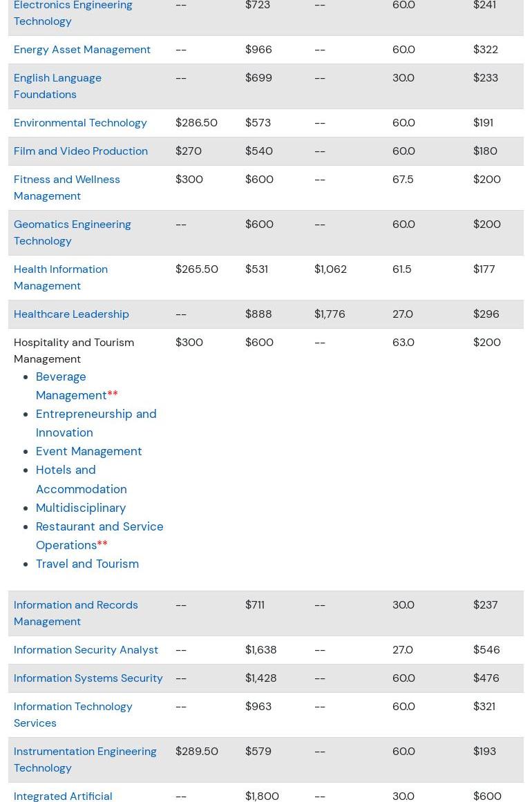Go to the Travel and Tourism link
The width and height of the screenshot is (532, 802).
click(87, 564)
